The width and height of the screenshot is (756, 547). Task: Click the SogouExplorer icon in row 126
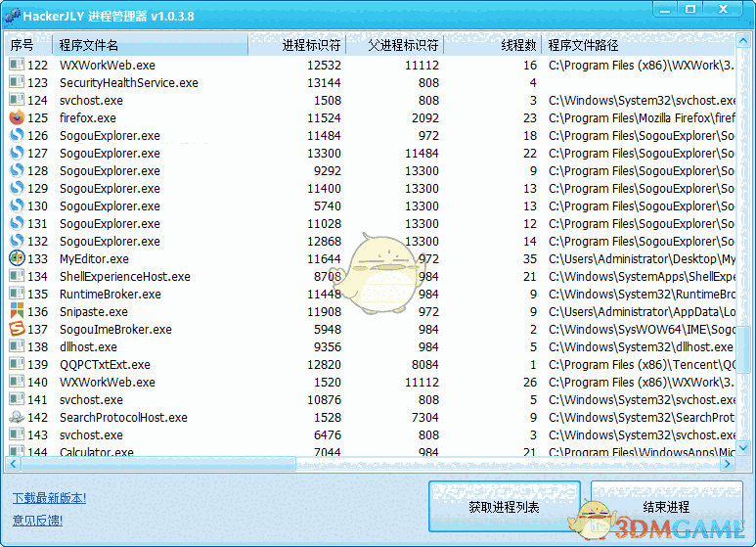coord(17,136)
